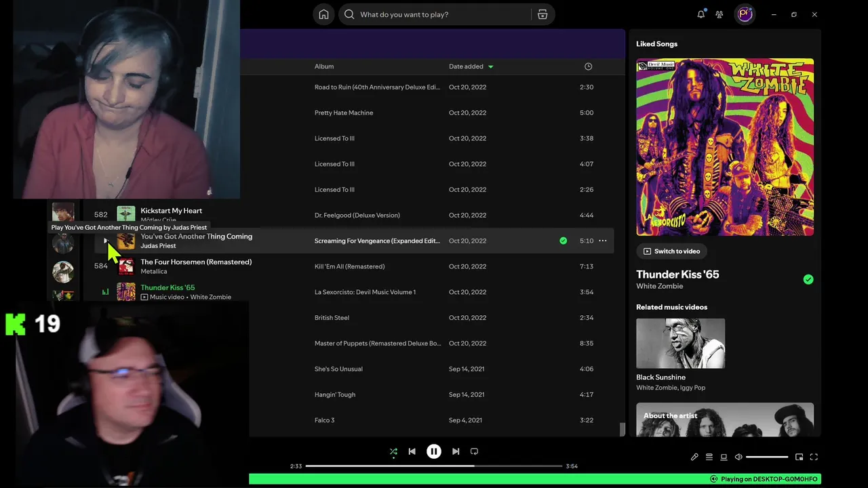The height and width of the screenshot is (488, 868).
Task: Adjust the volume slider
Action: 767,457
